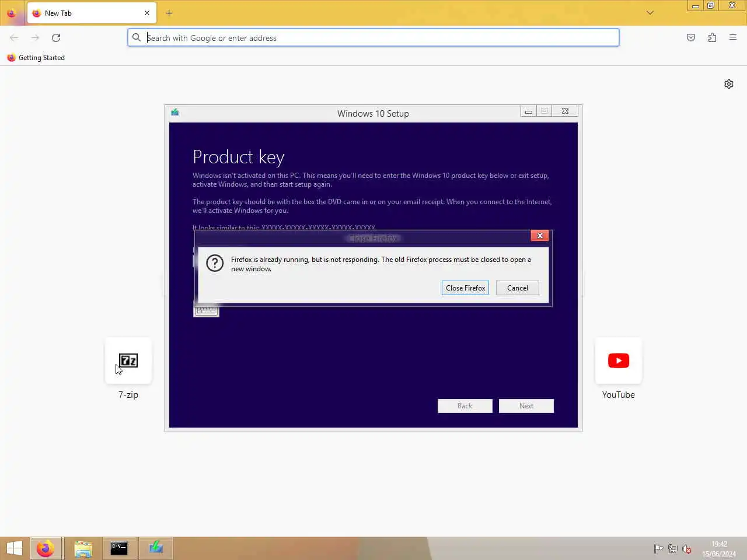Viewport: 747px width, 560px height.
Task: Expand the List all tabs dropdown
Action: click(650, 13)
